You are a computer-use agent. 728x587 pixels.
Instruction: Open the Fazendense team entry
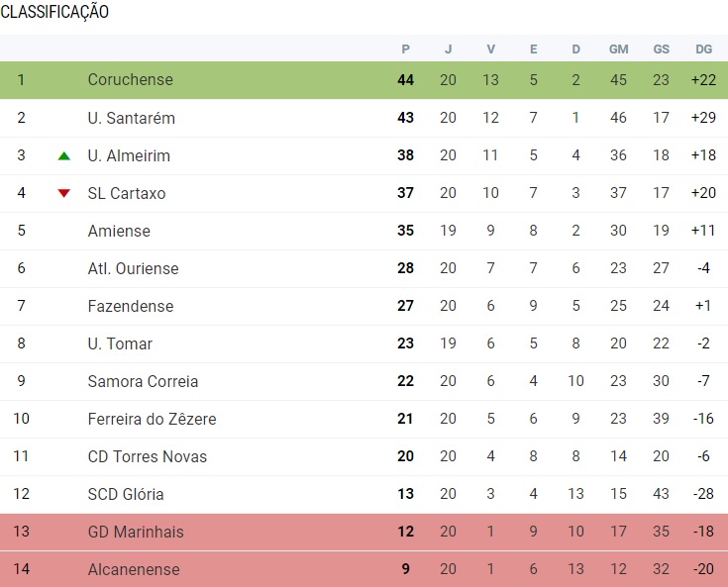pos(131,306)
